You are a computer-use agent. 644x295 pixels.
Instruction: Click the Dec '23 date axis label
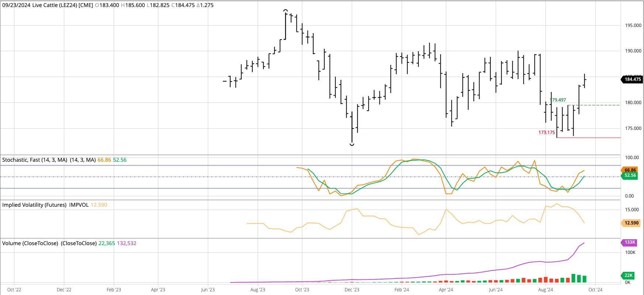(352, 290)
